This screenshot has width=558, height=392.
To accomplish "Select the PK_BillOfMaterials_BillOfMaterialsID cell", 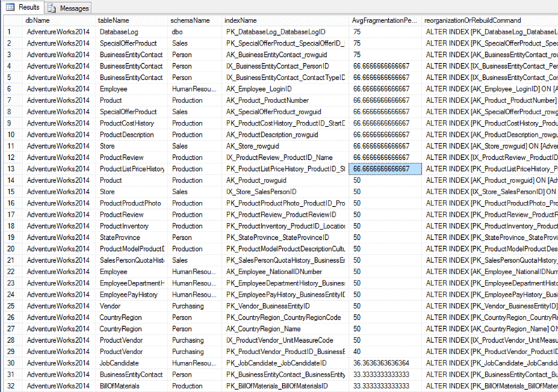I will click(x=286, y=386).
